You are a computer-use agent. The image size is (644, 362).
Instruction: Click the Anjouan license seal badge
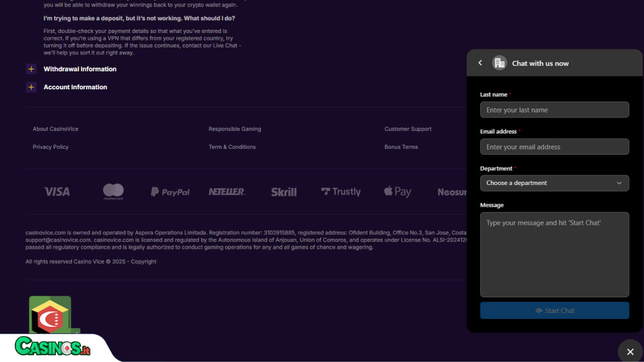[51, 315]
